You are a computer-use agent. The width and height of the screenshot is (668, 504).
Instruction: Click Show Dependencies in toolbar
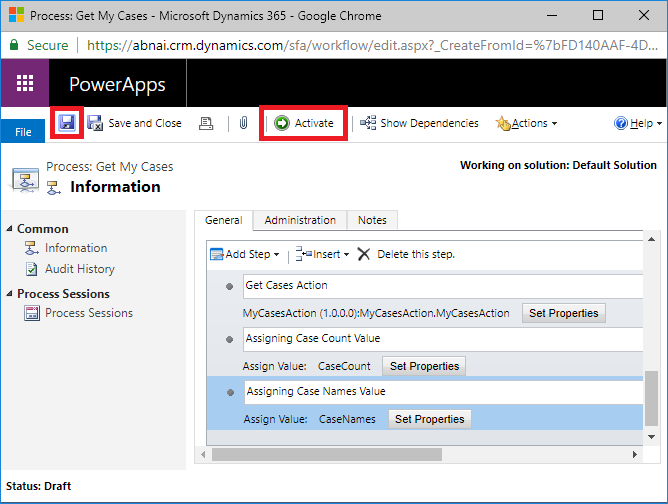tap(419, 123)
